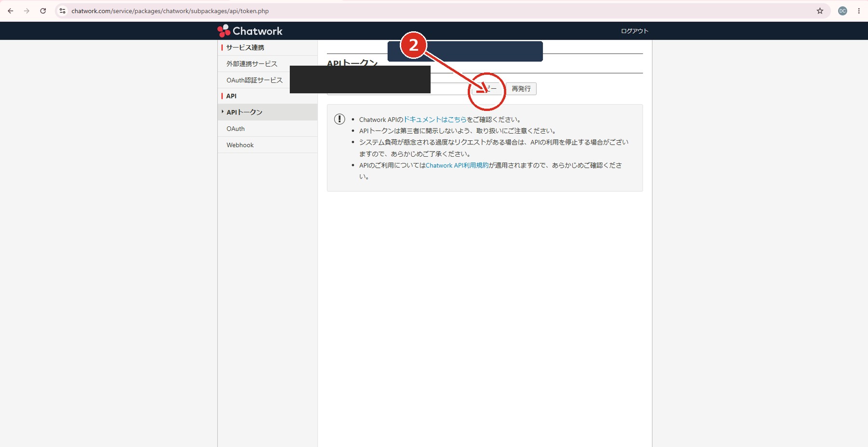Image resolution: width=868 pixels, height=447 pixels.
Task: Open the browser profile avatar
Action: tap(842, 11)
